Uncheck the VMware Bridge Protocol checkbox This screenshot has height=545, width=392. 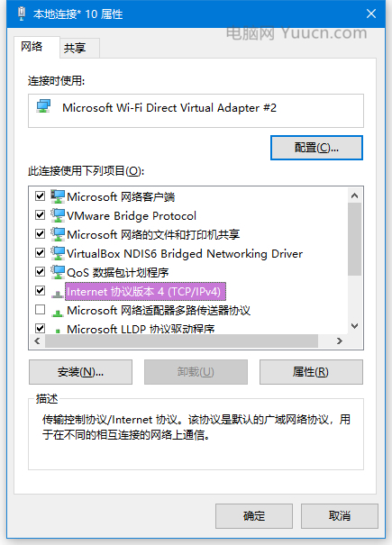[41, 215]
